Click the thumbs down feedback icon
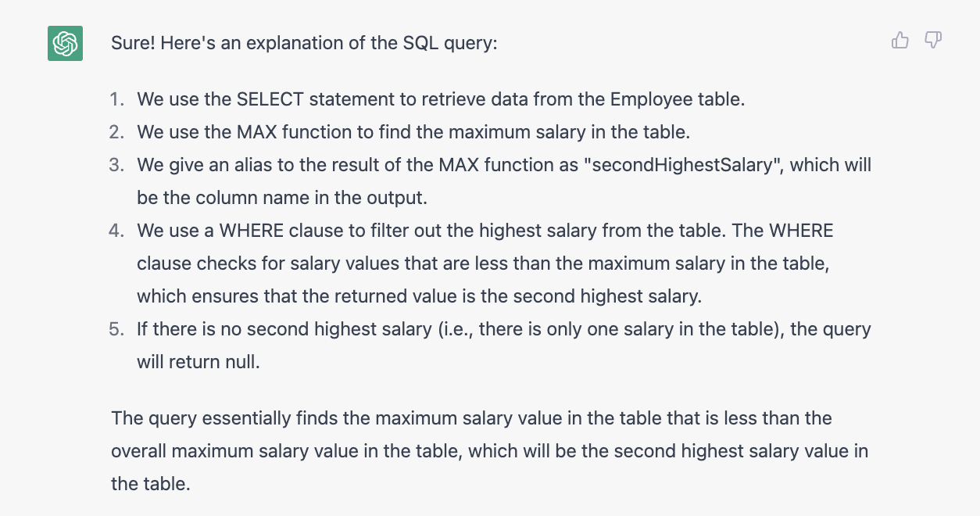980x516 pixels. [x=933, y=41]
